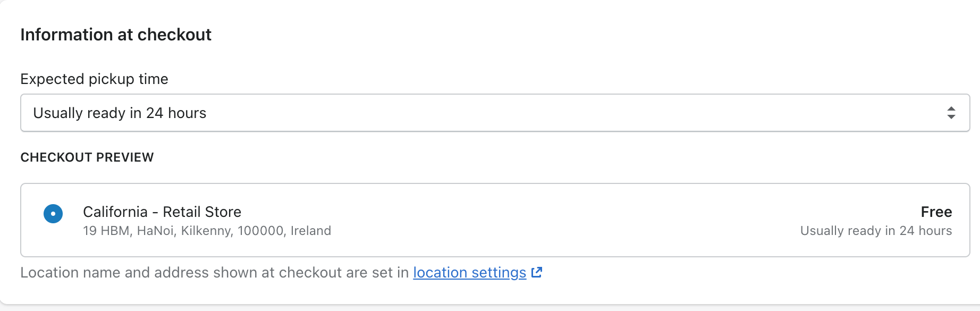
Task: Click the blank middle area of the pickup time select
Action: (x=531, y=113)
